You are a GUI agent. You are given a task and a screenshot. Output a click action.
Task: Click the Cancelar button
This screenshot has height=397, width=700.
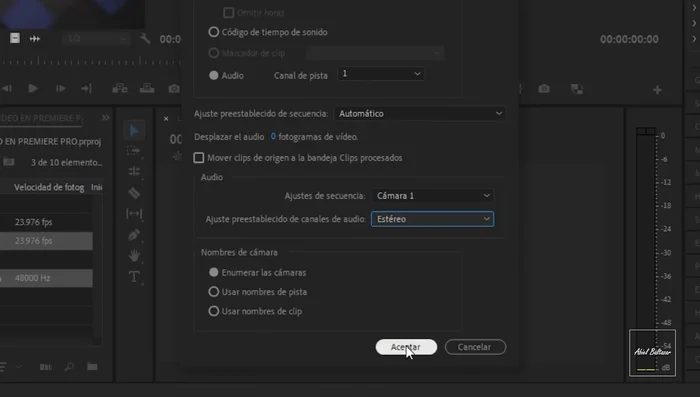(475, 347)
